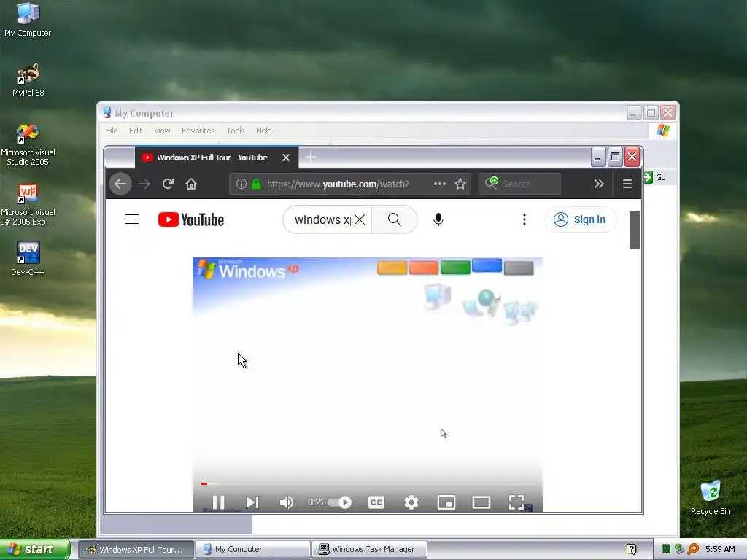Open the browser hamburger menu

[x=627, y=184]
